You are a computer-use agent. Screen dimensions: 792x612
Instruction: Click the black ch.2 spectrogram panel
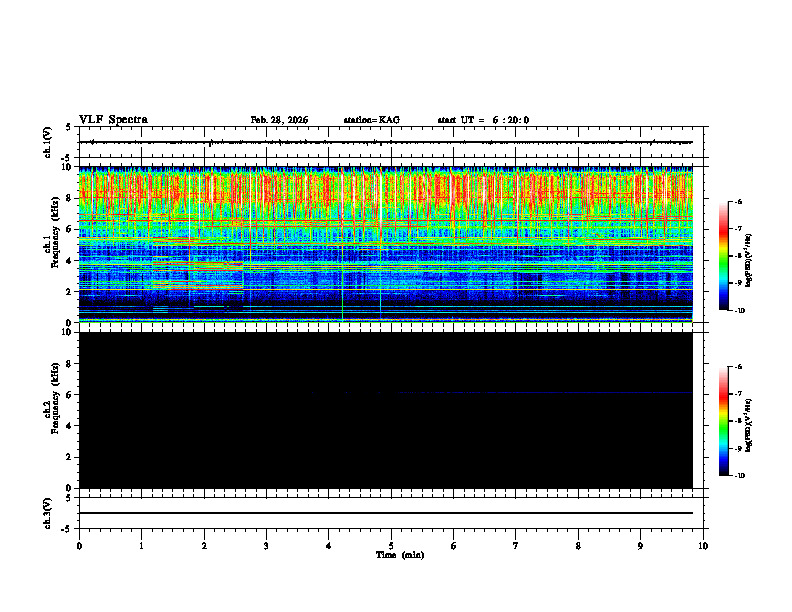click(x=386, y=410)
